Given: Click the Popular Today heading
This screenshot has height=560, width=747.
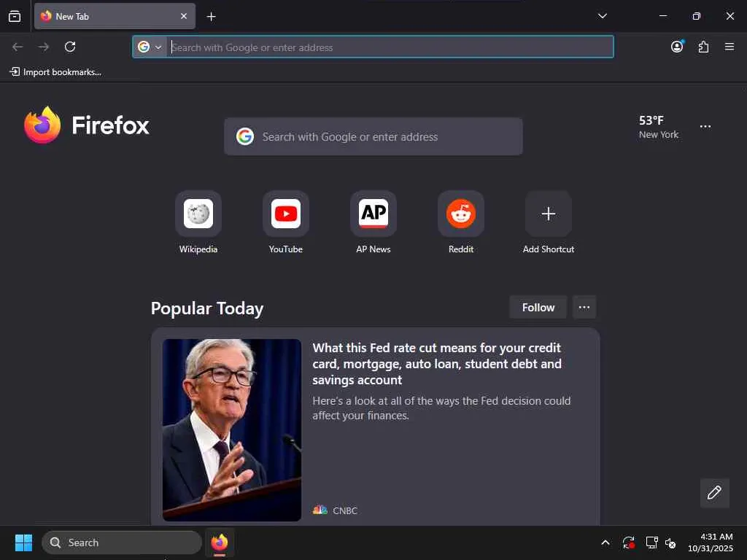Looking at the screenshot, I should pyautogui.click(x=207, y=308).
